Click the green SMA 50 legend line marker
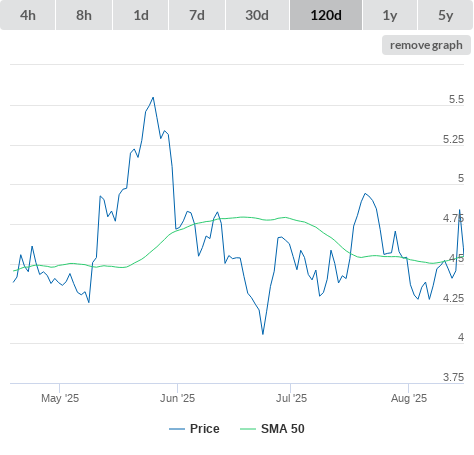Image resolution: width=474 pixels, height=455 pixels. pos(248,429)
